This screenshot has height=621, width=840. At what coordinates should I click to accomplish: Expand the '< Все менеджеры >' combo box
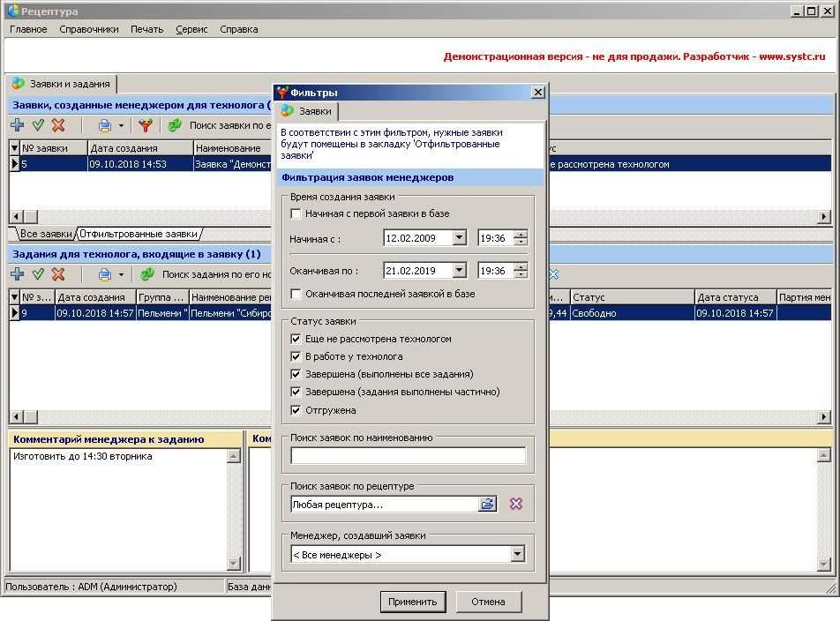(517, 555)
